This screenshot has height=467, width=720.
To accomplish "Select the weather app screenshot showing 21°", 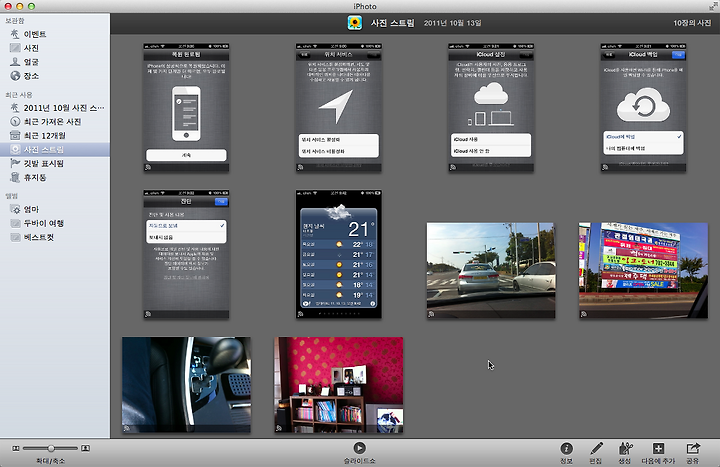I will point(338,254).
